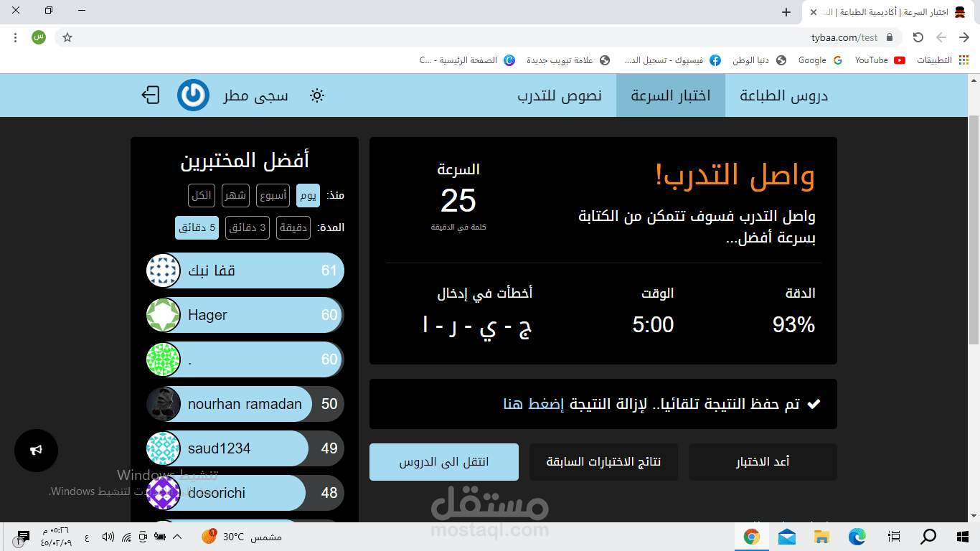The width and height of the screenshot is (980, 551).
Task: Open the فيسبوك bookmark
Action: click(x=673, y=60)
